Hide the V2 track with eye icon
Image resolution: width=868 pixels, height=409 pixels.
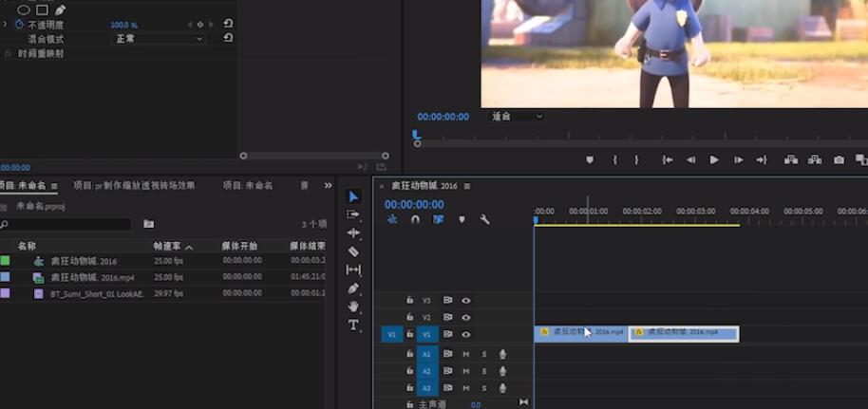[466, 317]
